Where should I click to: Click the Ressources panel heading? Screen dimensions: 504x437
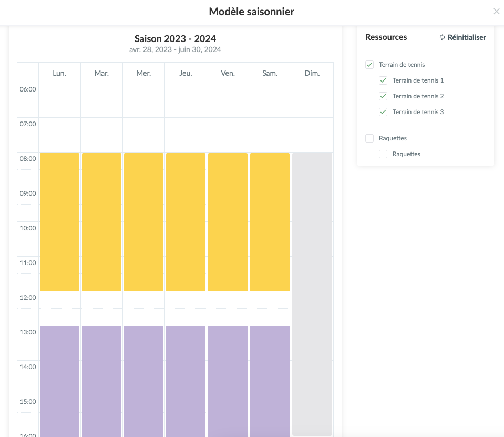click(386, 37)
